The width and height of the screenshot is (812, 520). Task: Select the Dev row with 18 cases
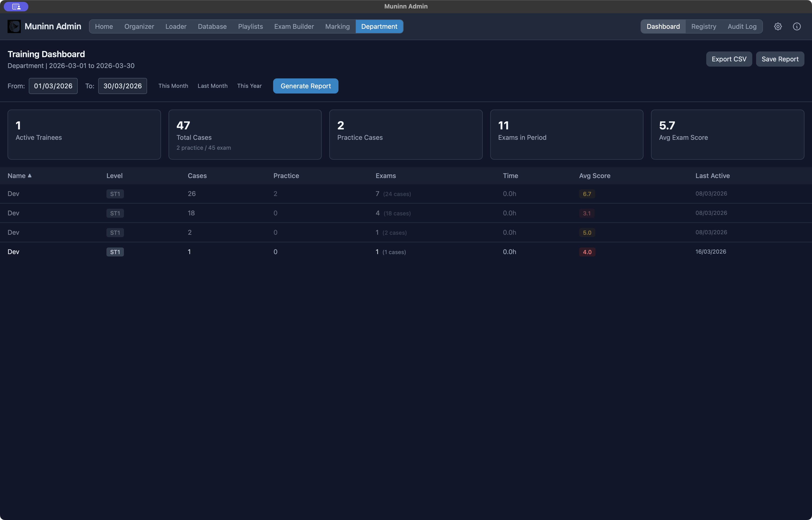pos(406,213)
